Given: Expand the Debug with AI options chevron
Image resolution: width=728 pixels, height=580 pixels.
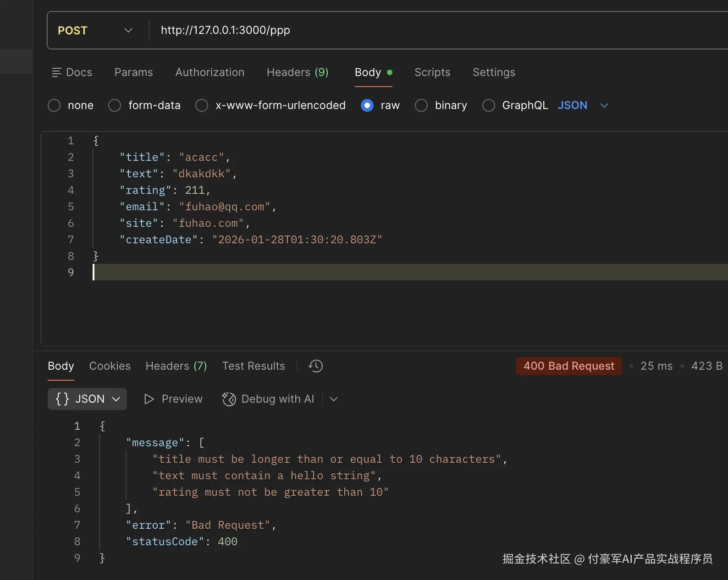Looking at the screenshot, I should pos(334,399).
